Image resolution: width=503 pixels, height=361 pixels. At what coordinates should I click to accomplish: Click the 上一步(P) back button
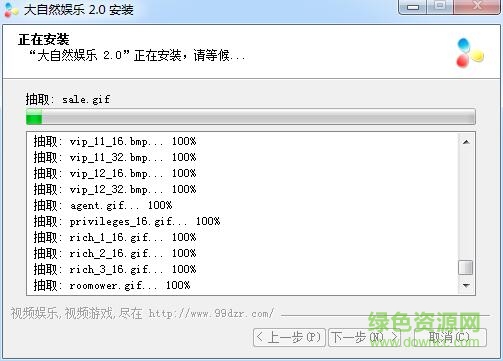(x=289, y=337)
